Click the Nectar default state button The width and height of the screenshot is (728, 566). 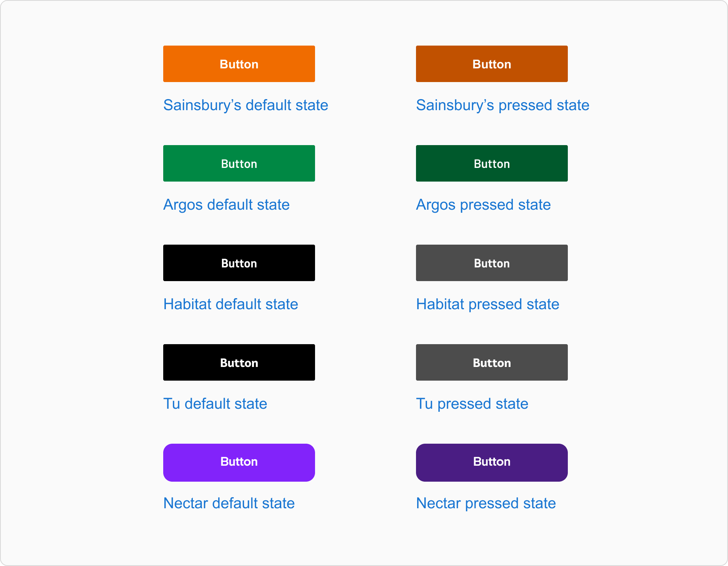[239, 462]
